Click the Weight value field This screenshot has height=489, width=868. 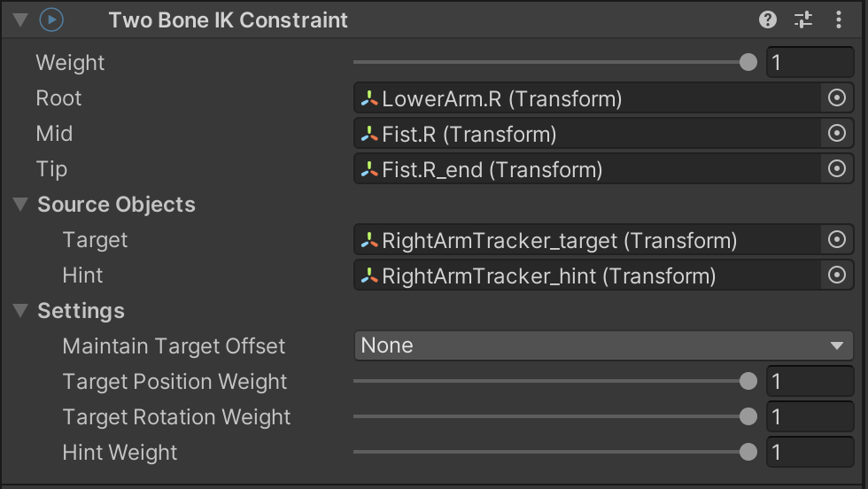click(x=810, y=63)
